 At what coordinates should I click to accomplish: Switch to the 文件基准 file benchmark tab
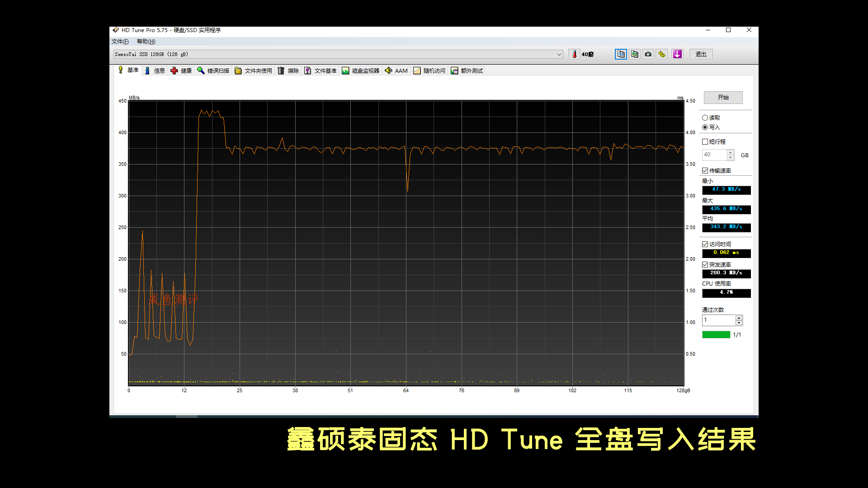click(321, 70)
